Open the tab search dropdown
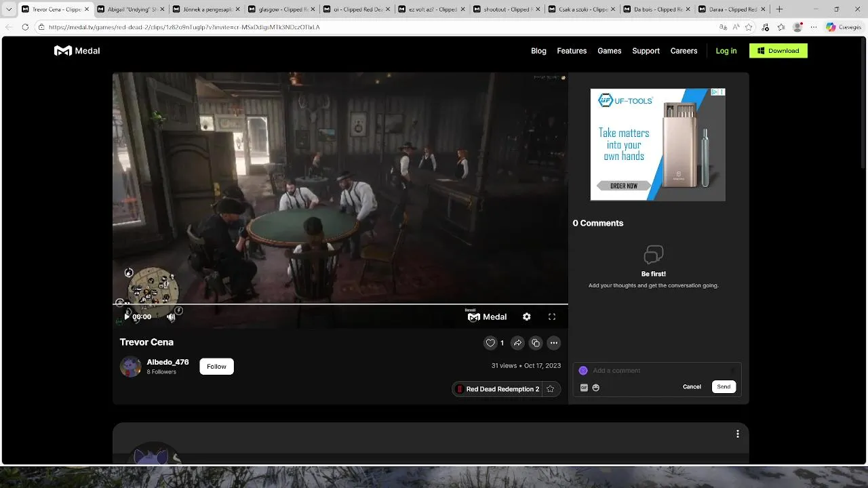 (x=9, y=9)
